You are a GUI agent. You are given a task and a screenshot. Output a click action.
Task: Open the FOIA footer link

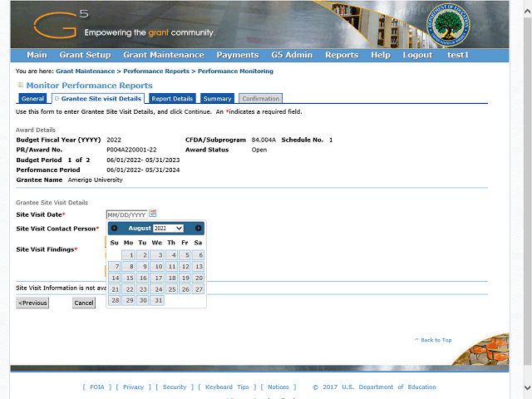97,387
